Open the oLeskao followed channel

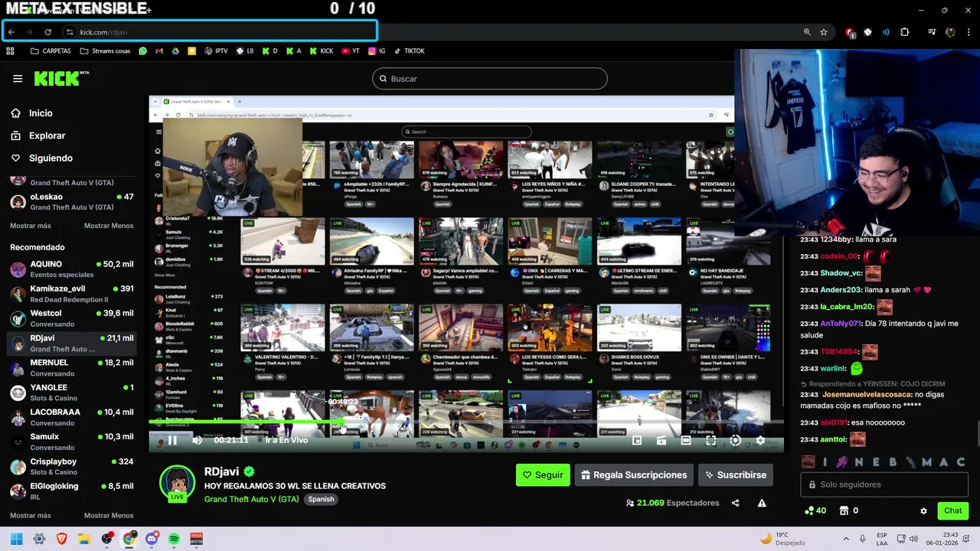[71, 202]
